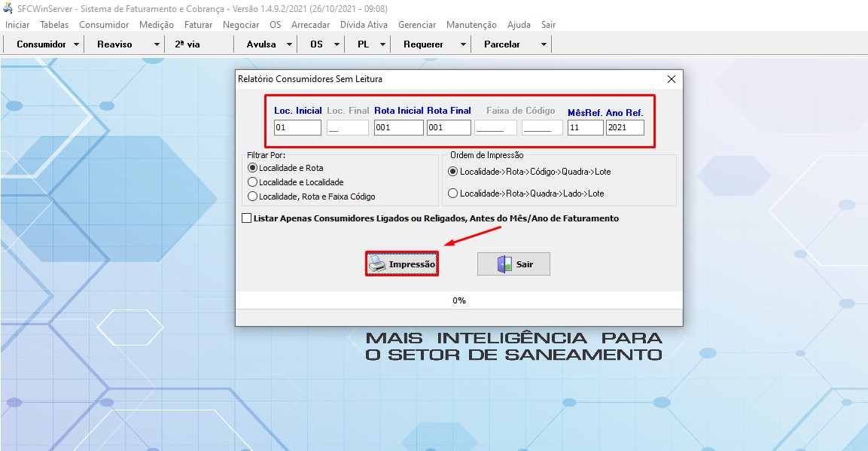Screen dimensions: 868x451
Task: Open the Parcelar dropdown
Action: (544, 44)
